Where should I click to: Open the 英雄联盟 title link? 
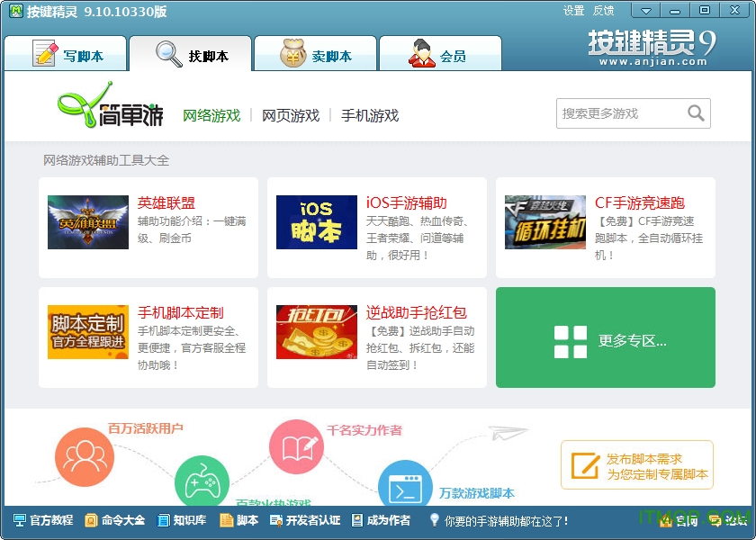166,203
